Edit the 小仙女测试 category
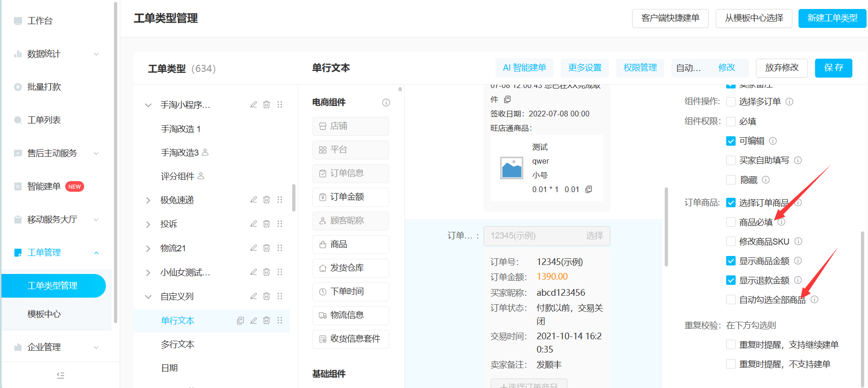Viewport: 868px width, 388px height. [254, 272]
